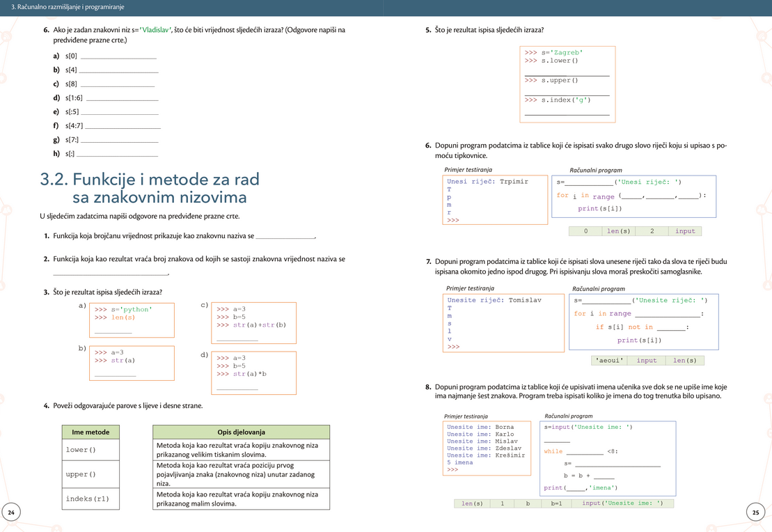Click the code box showing str(a) only

tap(132, 363)
